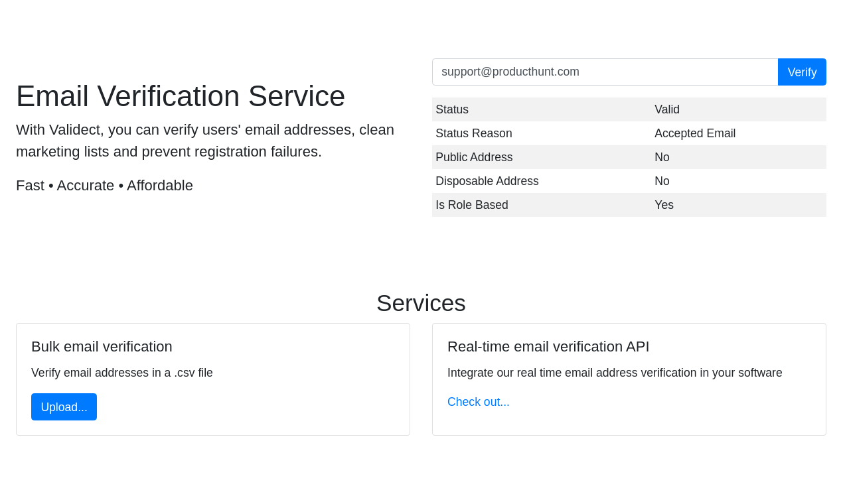The height and width of the screenshot is (504, 843).
Task: Select the 'Email Verification Service' heading
Action: click(x=181, y=96)
